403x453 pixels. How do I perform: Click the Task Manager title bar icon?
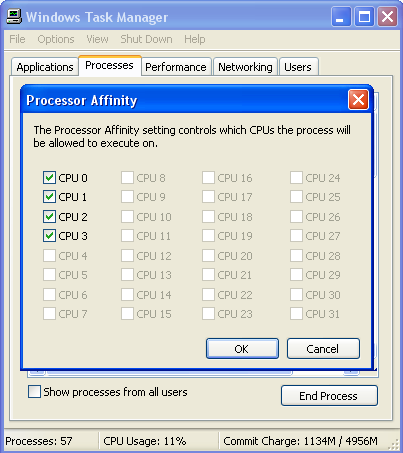[x=14, y=17]
